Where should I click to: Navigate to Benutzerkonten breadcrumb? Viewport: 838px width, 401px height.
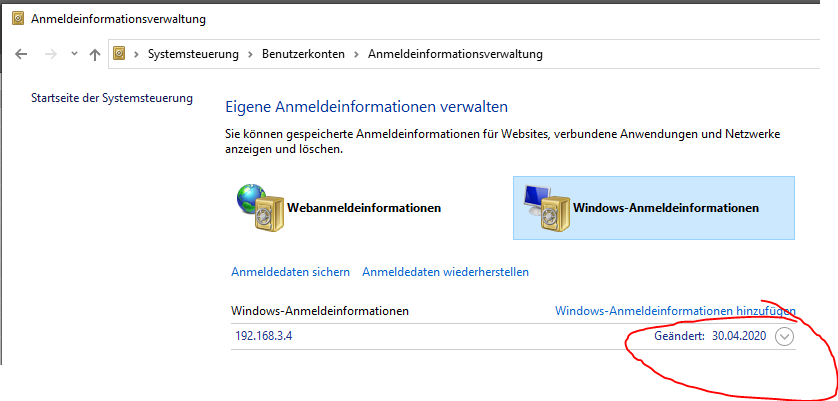(x=303, y=54)
